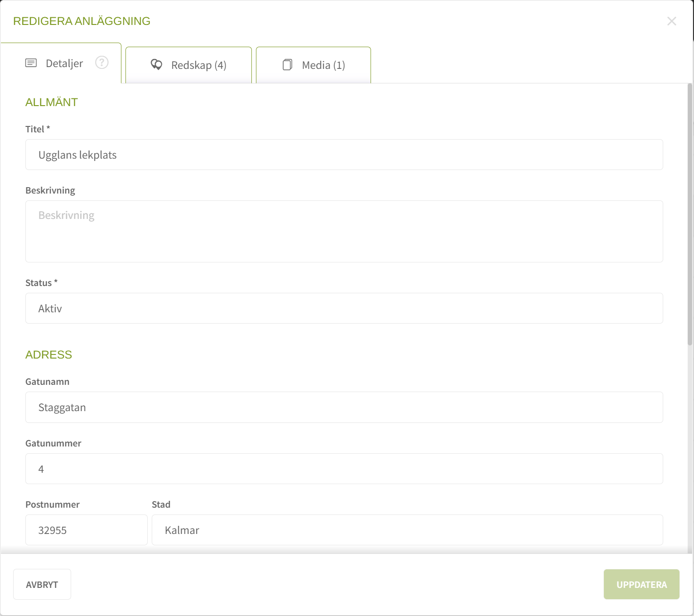Screen dimensions: 694x616
Task: Click into the Beskrivning text area
Action: [344, 231]
